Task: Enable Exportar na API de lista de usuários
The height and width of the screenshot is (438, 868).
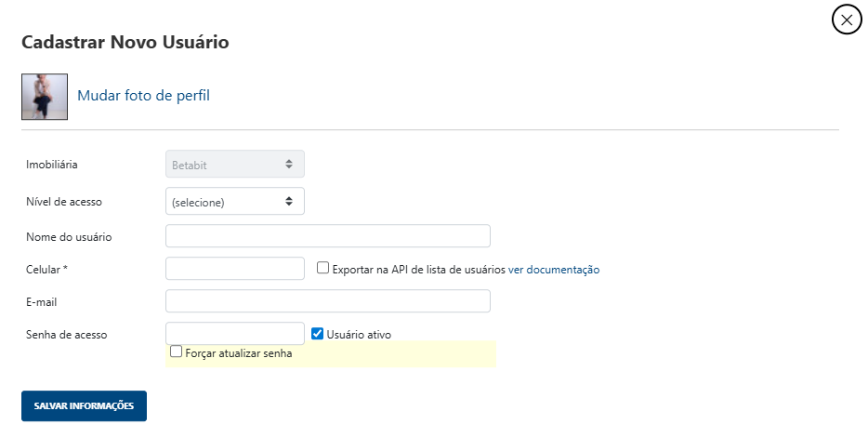Action: pyautogui.click(x=323, y=268)
